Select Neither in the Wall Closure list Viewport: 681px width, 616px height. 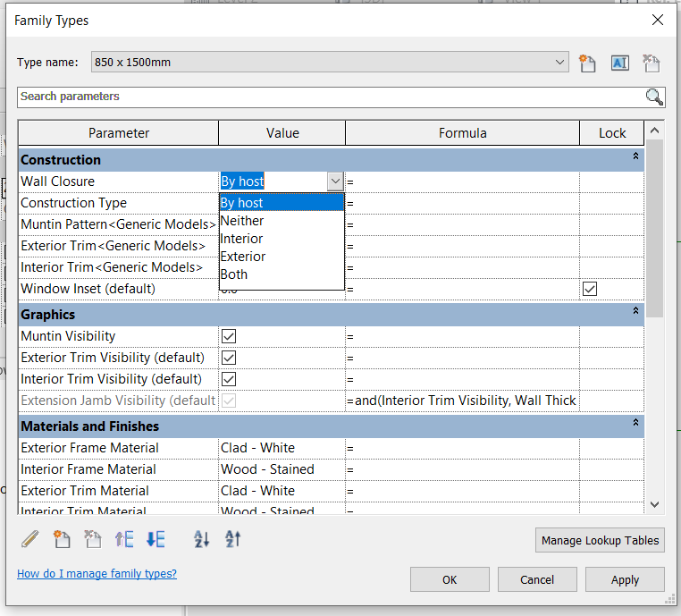pos(282,221)
